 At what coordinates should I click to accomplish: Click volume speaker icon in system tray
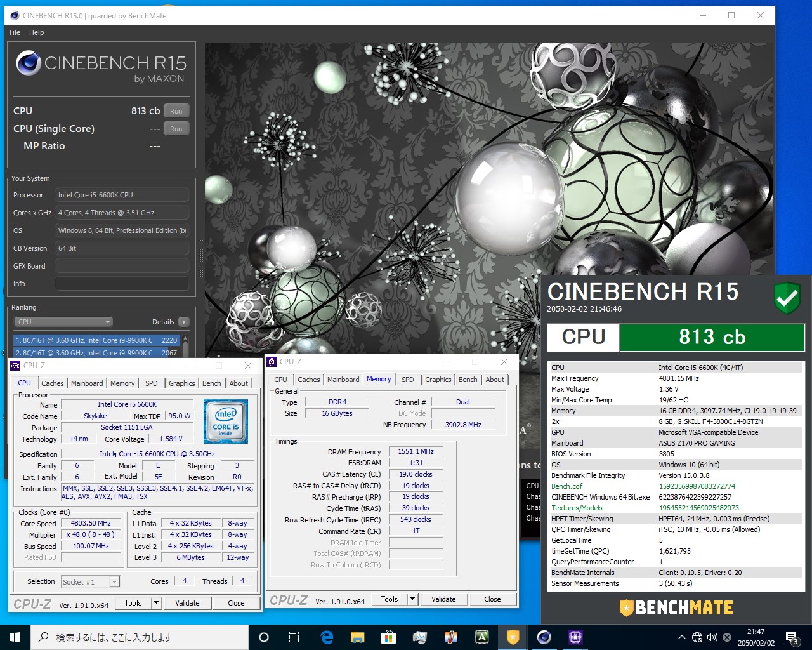tap(712, 637)
